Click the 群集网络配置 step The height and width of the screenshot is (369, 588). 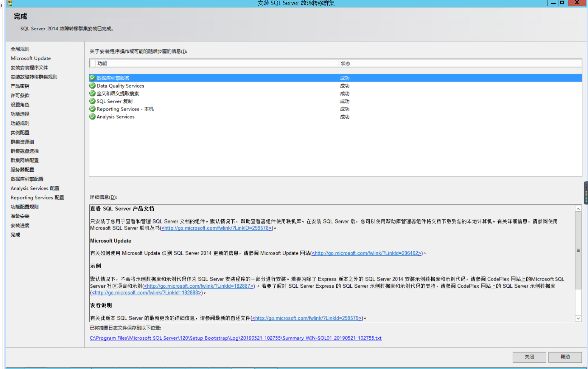pyautogui.click(x=25, y=161)
